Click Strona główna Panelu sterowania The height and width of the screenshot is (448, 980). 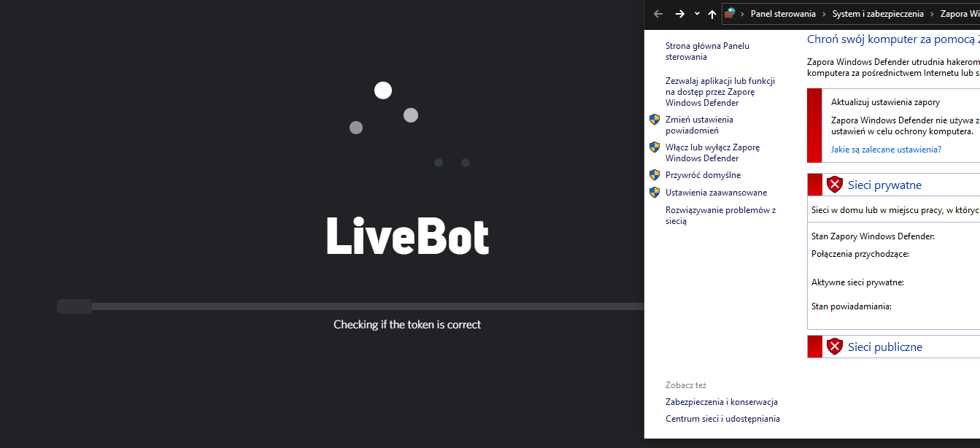pos(707,51)
